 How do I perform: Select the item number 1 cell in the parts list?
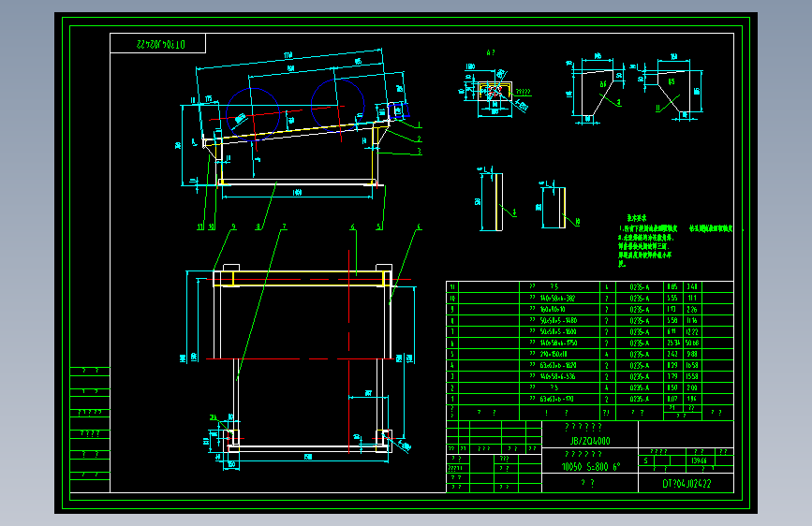[x=452, y=399]
